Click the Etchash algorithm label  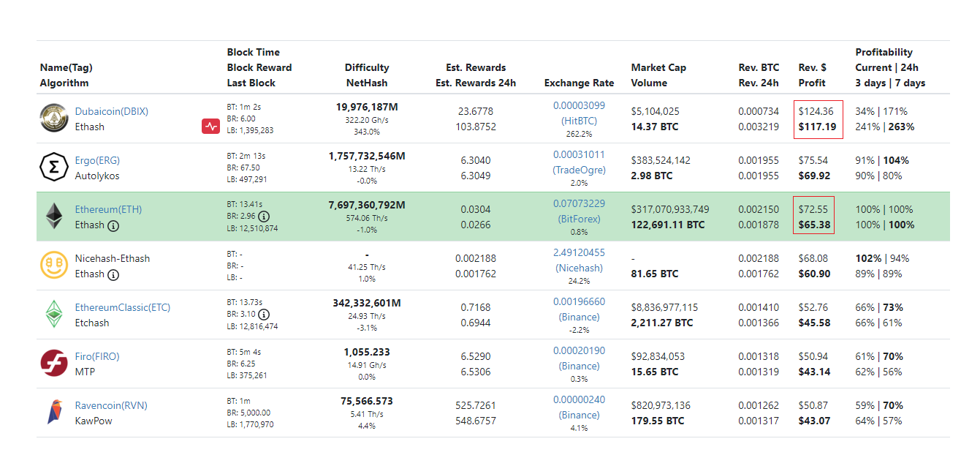click(92, 323)
